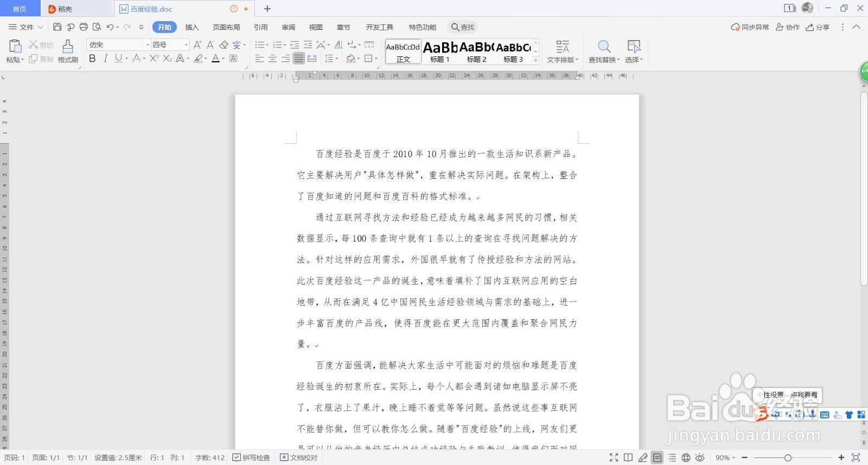Click the Collaborate (协作) button

click(788, 27)
